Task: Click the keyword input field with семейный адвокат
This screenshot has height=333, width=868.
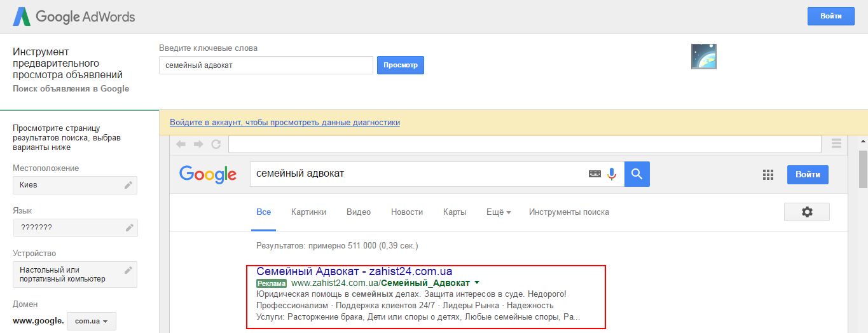Action: 266,65
